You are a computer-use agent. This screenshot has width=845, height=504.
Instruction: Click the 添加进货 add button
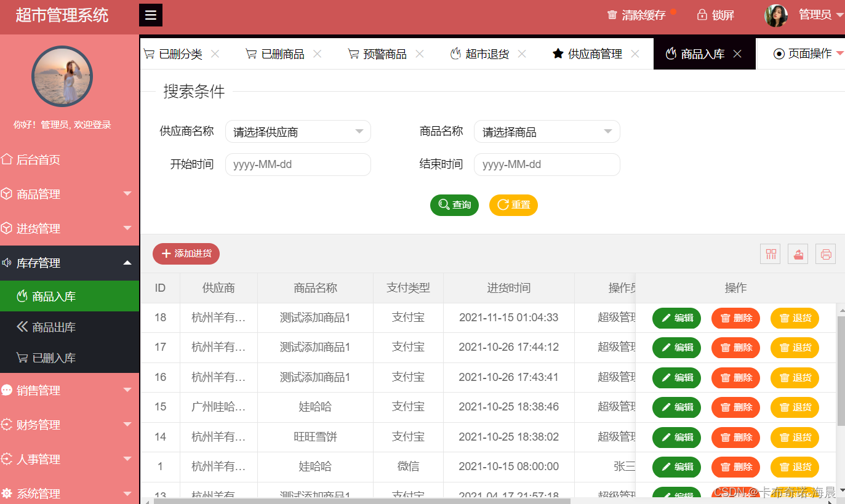click(x=186, y=254)
